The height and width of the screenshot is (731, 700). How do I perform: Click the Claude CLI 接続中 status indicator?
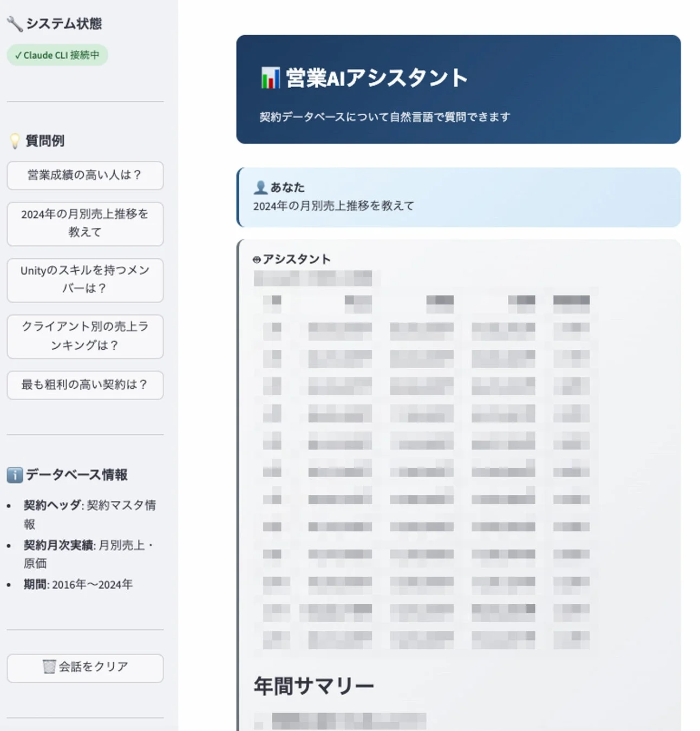coord(56,55)
